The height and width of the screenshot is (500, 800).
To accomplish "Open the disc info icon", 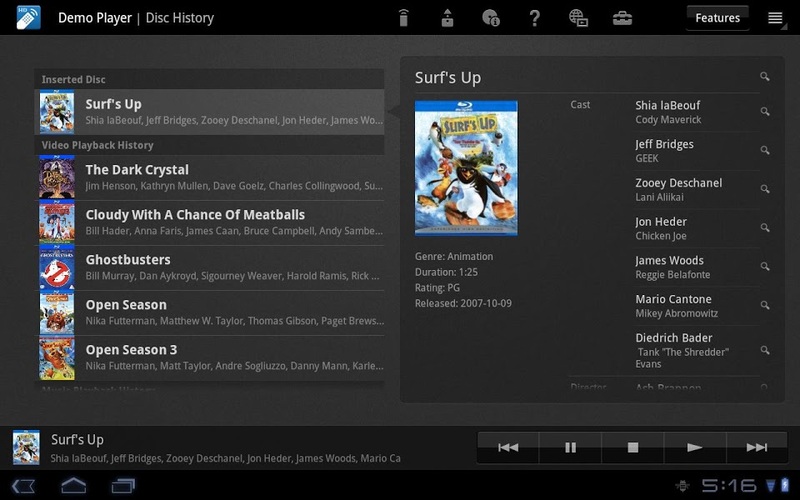I will click(x=491, y=18).
